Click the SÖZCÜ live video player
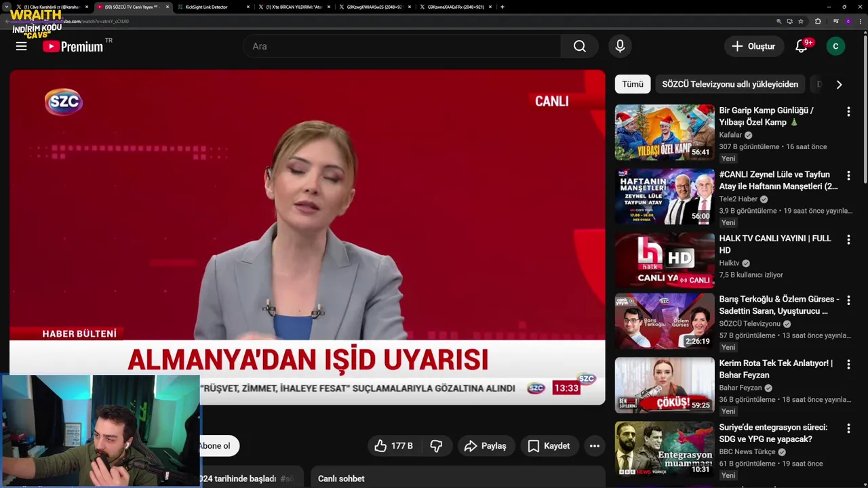The height and width of the screenshot is (488, 868). pos(307,237)
